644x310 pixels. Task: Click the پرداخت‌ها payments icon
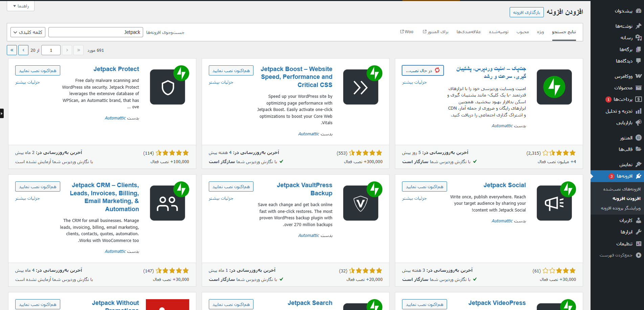638,99
